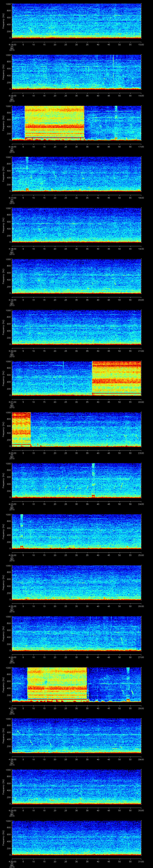
Task: Select the '4:27:00' start time label
Action: pyautogui.click(x=12, y=708)
